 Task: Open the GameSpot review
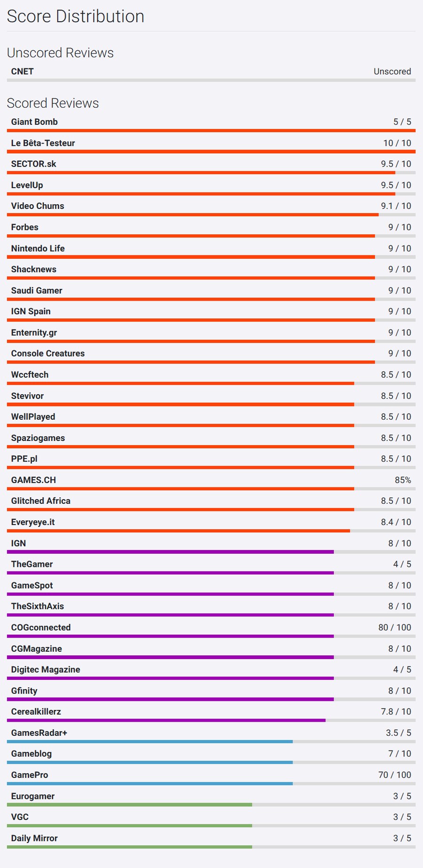pyautogui.click(x=32, y=585)
